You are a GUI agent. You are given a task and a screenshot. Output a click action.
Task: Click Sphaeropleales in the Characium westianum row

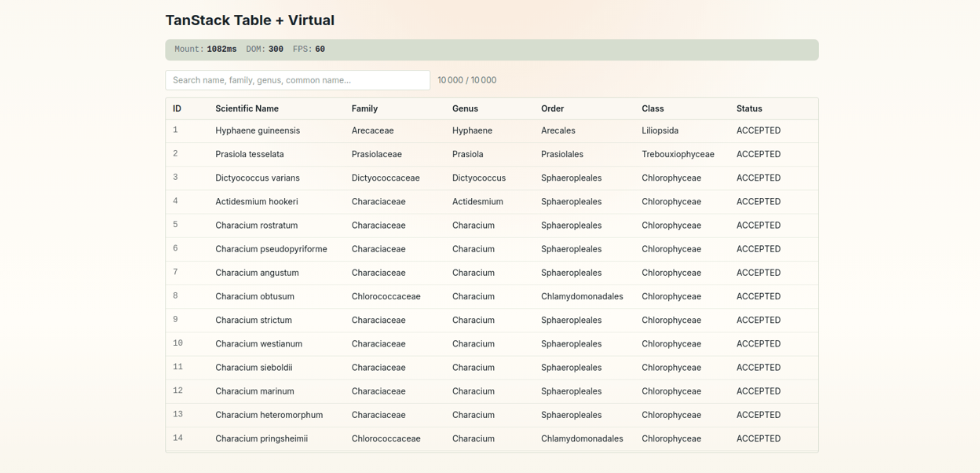point(572,343)
